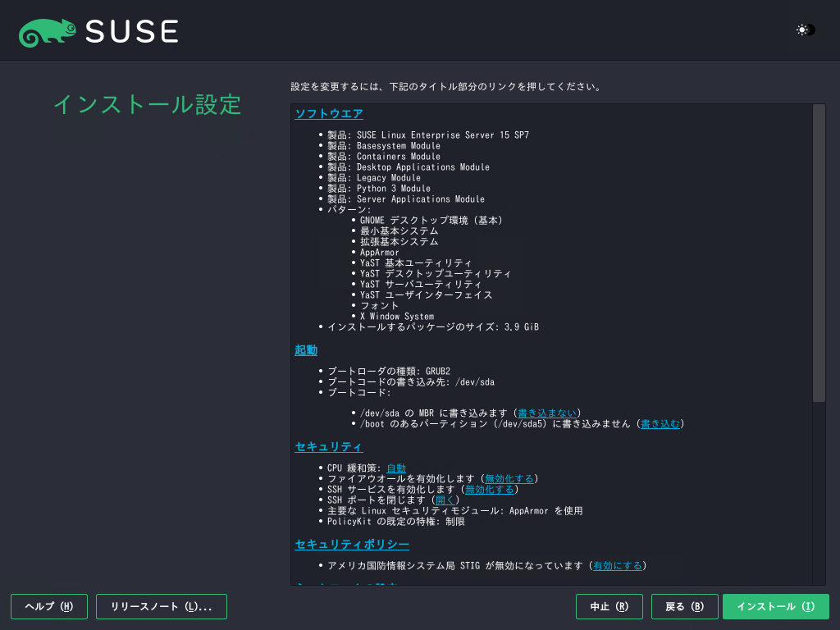Open the セキュリティ section heading link

coord(328,447)
